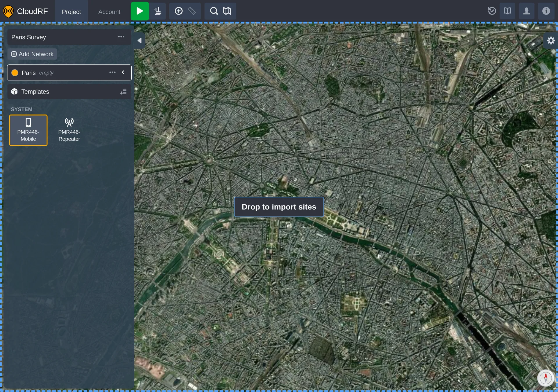Click the Templates header
The height and width of the screenshot is (392, 558).
[x=69, y=91]
